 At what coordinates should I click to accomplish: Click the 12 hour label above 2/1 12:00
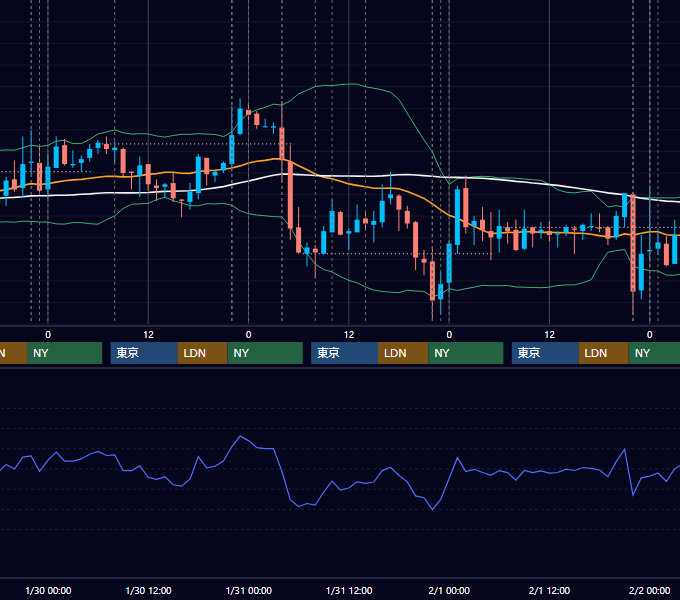(549, 335)
